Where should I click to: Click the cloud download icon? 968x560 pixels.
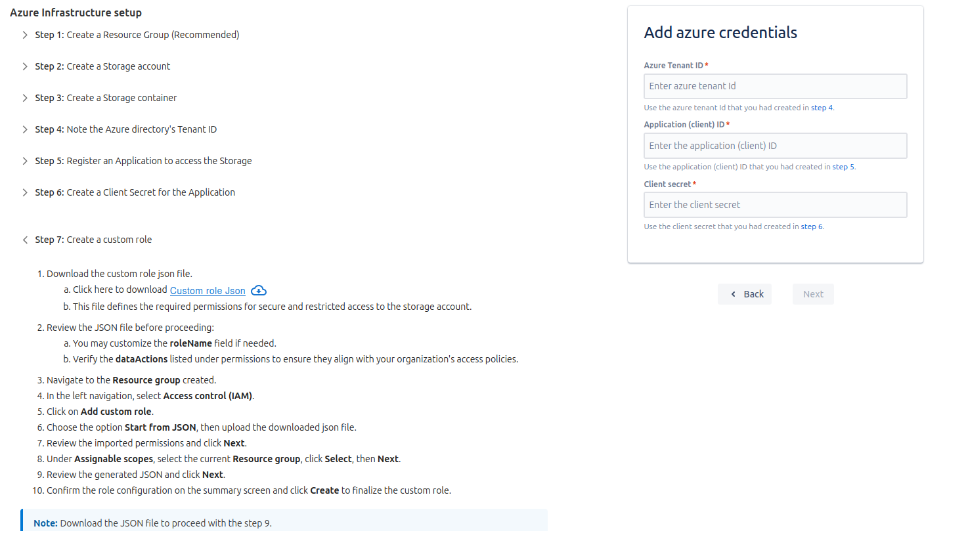(259, 290)
